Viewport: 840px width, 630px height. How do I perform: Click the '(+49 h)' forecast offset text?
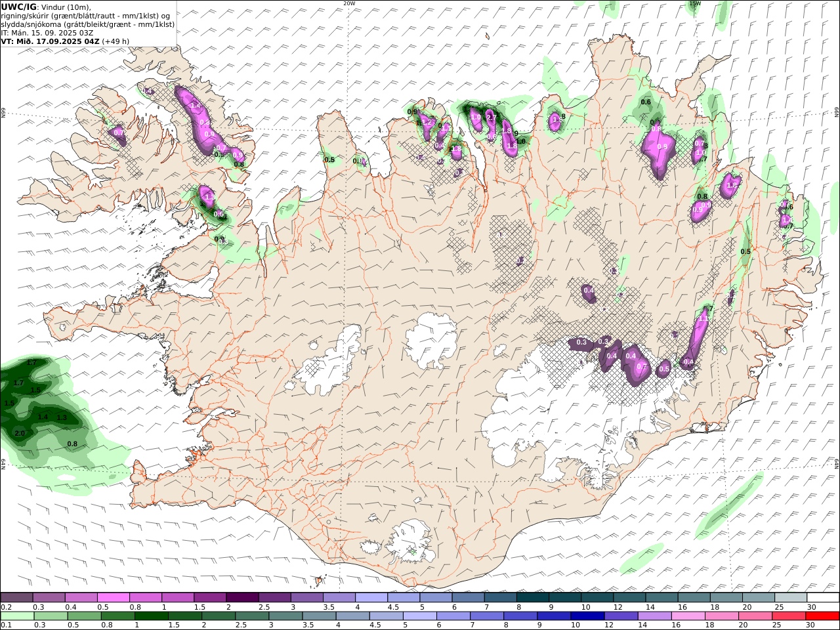115,41
